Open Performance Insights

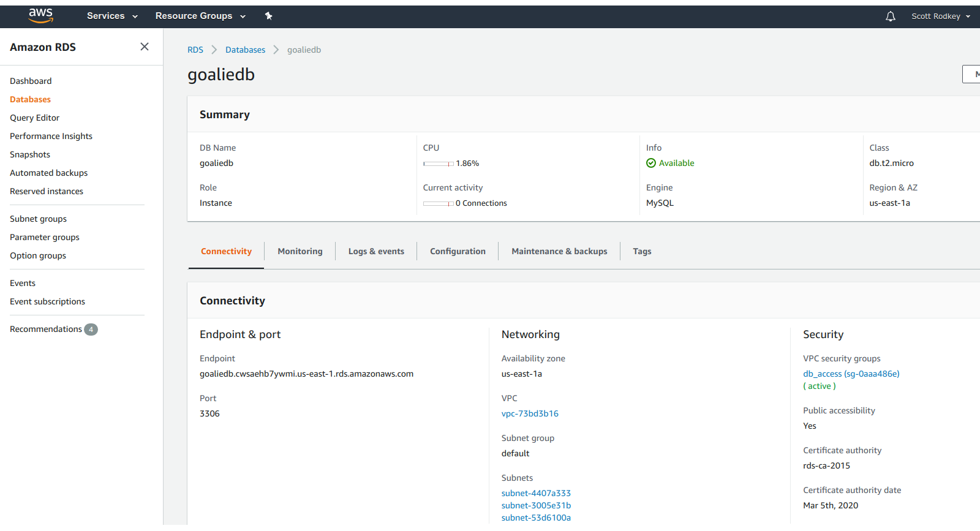(51, 136)
